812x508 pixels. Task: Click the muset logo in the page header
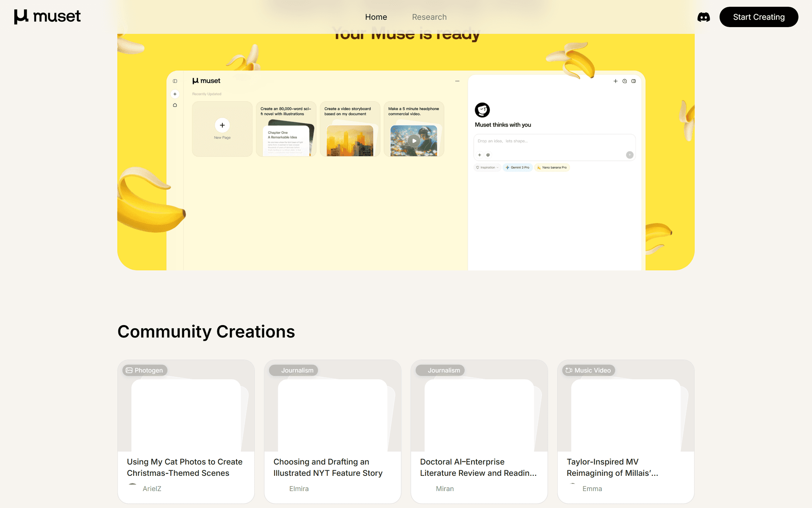tap(47, 17)
